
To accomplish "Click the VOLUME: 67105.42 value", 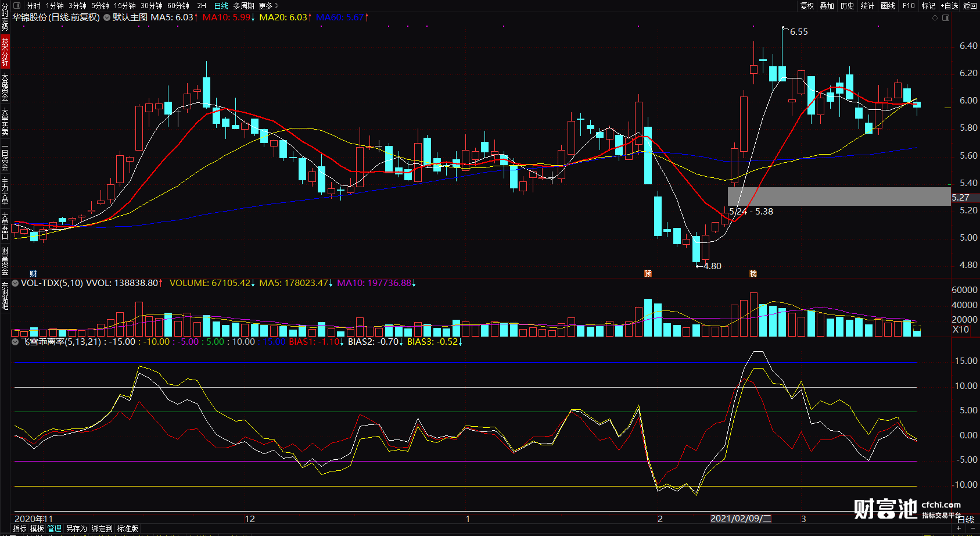I will (x=212, y=283).
